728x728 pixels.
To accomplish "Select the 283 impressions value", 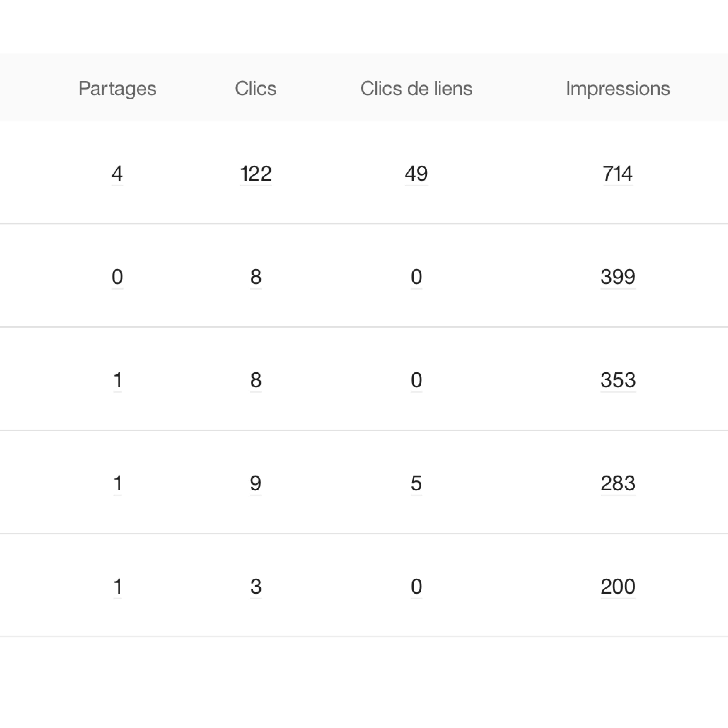I will 618,483.
